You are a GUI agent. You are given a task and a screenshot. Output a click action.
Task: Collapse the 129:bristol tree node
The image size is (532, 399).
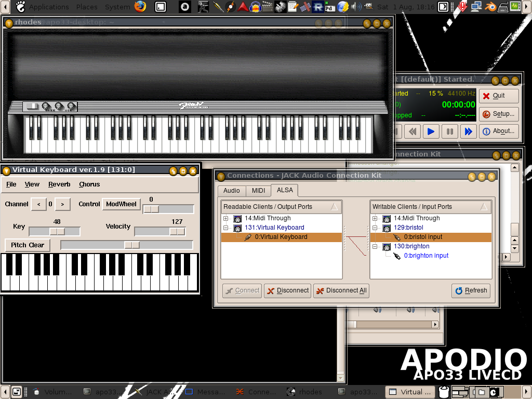coord(375,228)
